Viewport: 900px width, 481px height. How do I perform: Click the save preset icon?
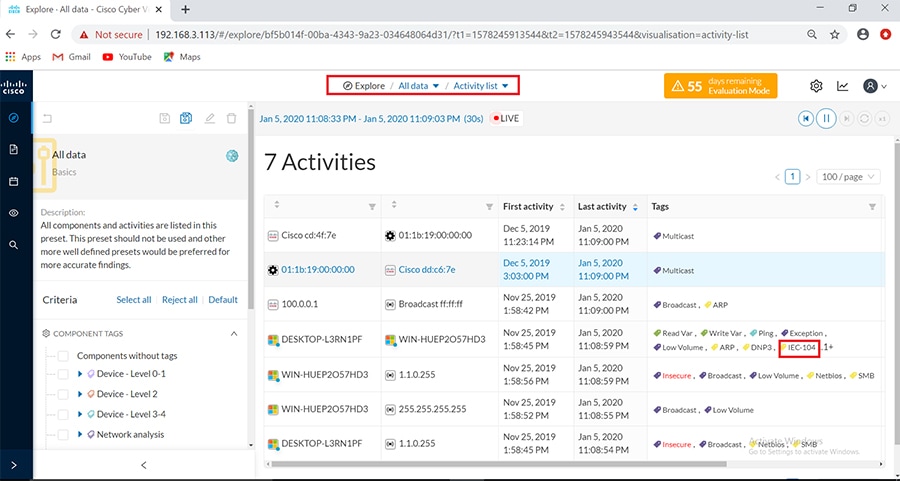point(164,119)
